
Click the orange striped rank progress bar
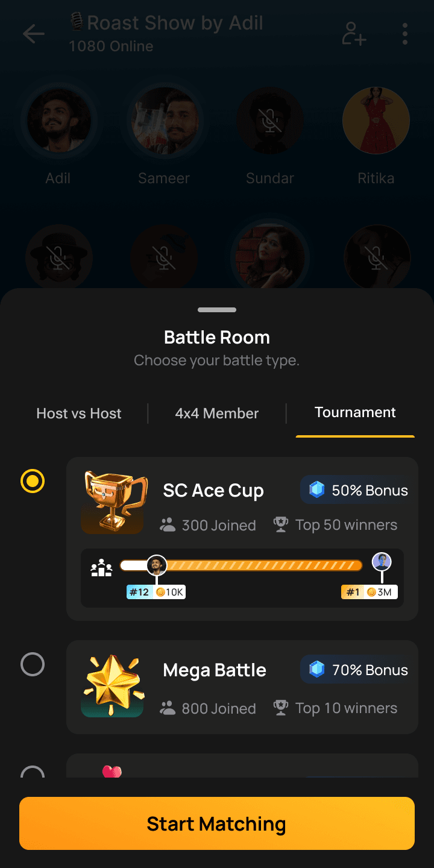point(241,565)
